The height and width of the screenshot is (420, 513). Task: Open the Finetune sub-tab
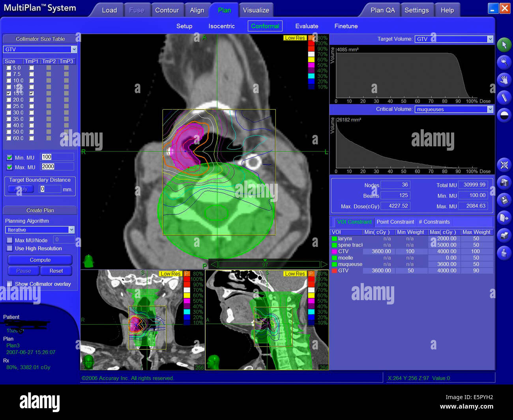tap(346, 26)
